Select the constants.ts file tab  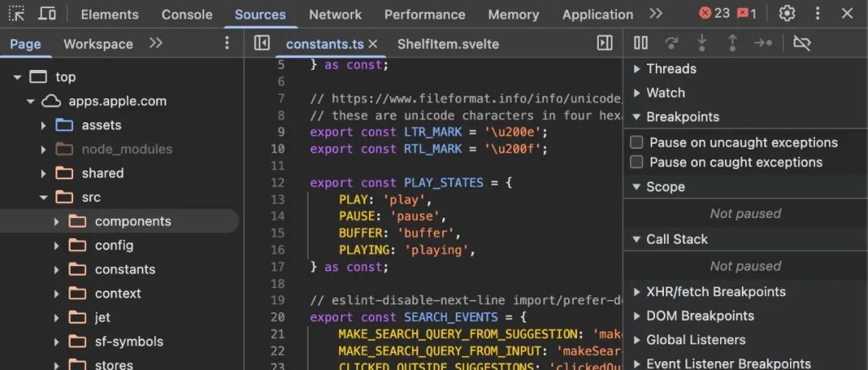[325, 43]
